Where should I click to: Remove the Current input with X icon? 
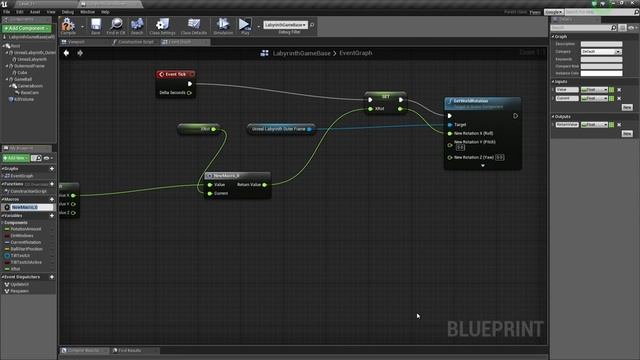(x=619, y=98)
